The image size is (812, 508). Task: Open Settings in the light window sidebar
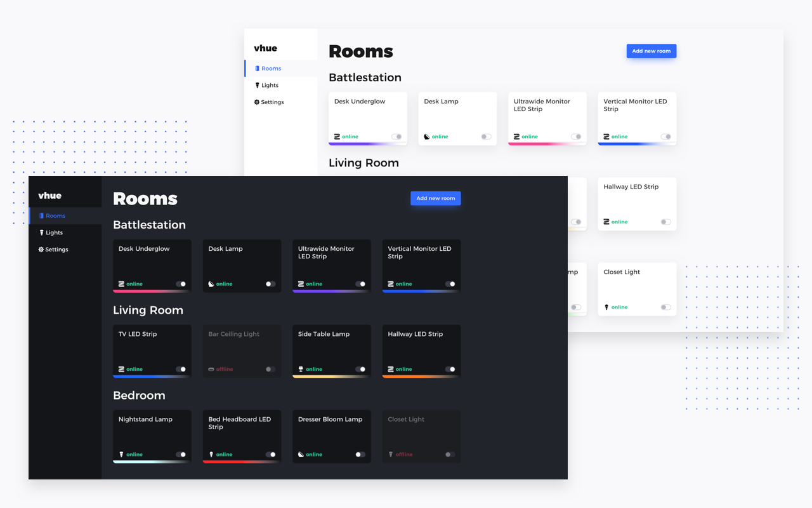coord(281,102)
